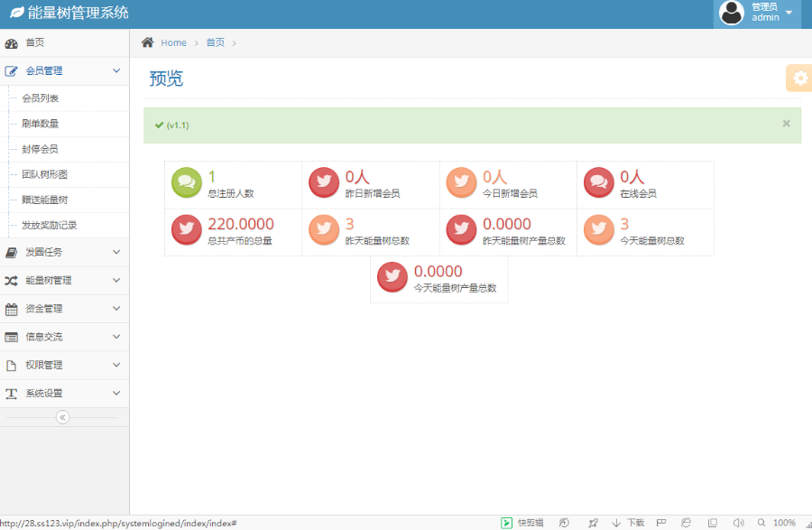The width and height of the screenshot is (812, 530).
Task: Open 发圈任务 menu label
Action: tap(44, 252)
